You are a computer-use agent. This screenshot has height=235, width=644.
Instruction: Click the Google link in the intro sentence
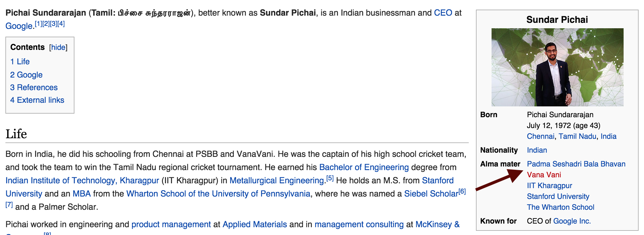pyautogui.click(x=19, y=26)
